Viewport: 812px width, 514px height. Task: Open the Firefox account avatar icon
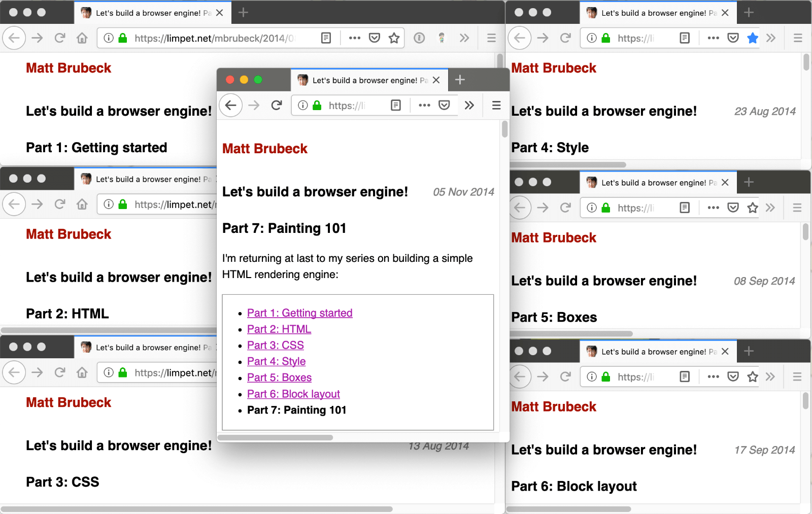443,38
